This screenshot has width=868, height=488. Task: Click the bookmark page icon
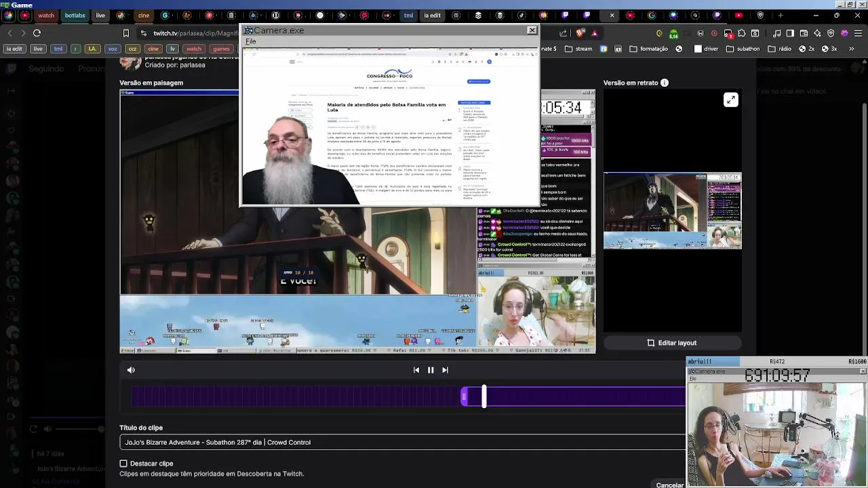coord(126,33)
